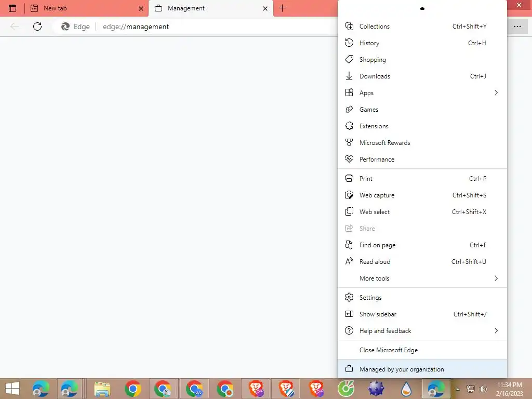The width and height of the screenshot is (532, 399).
Task: Show hidden system tray icons
Action: [x=458, y=389]
